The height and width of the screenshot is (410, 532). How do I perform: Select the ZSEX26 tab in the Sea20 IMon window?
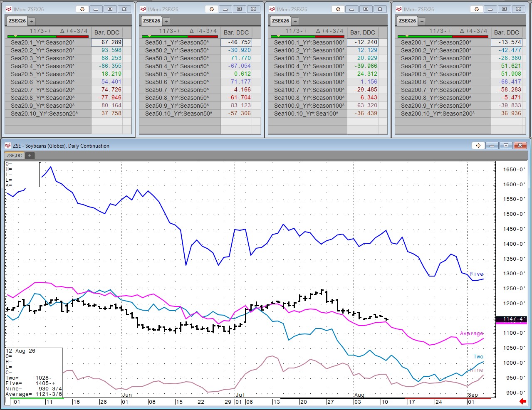17,21
